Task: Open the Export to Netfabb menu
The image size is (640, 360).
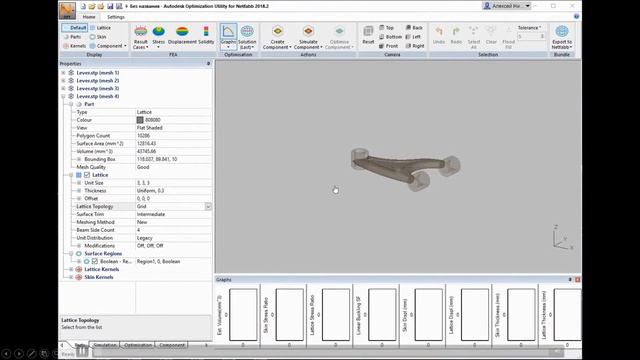Action: tap(562, 37)
